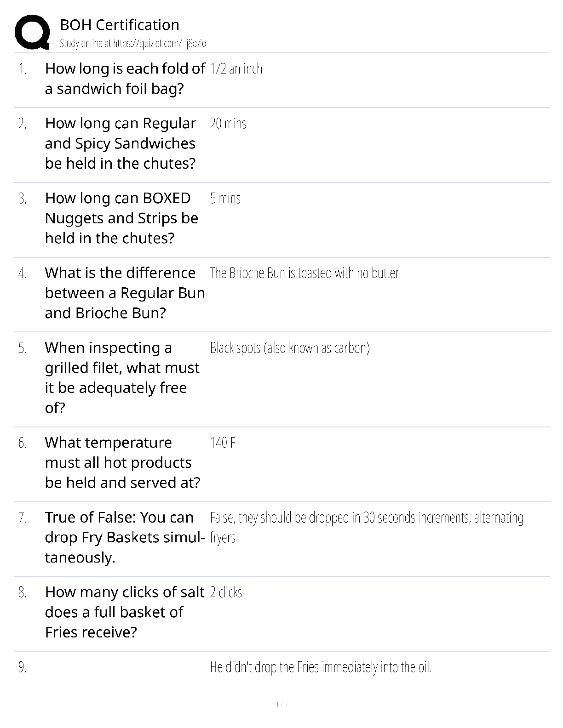Screen dimensions: 563x728
Task: Select the grilled filet inspection question
Action: click(x=122, y=378)
